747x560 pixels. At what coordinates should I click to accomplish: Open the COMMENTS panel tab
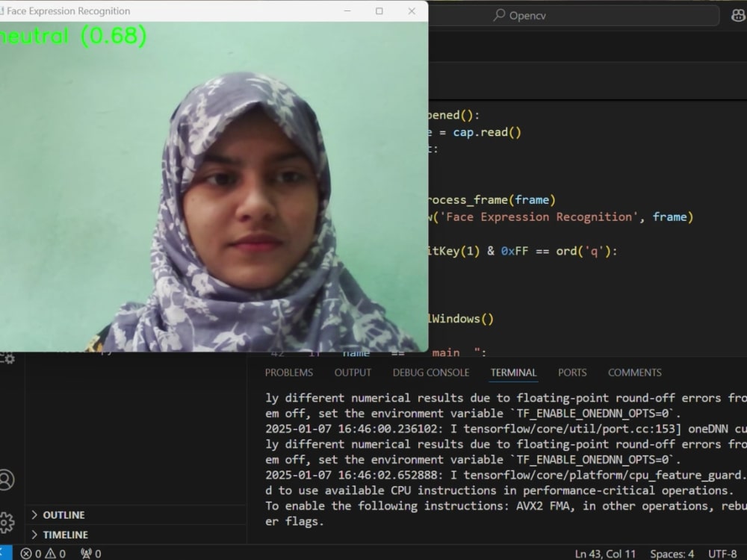(634, 373)
